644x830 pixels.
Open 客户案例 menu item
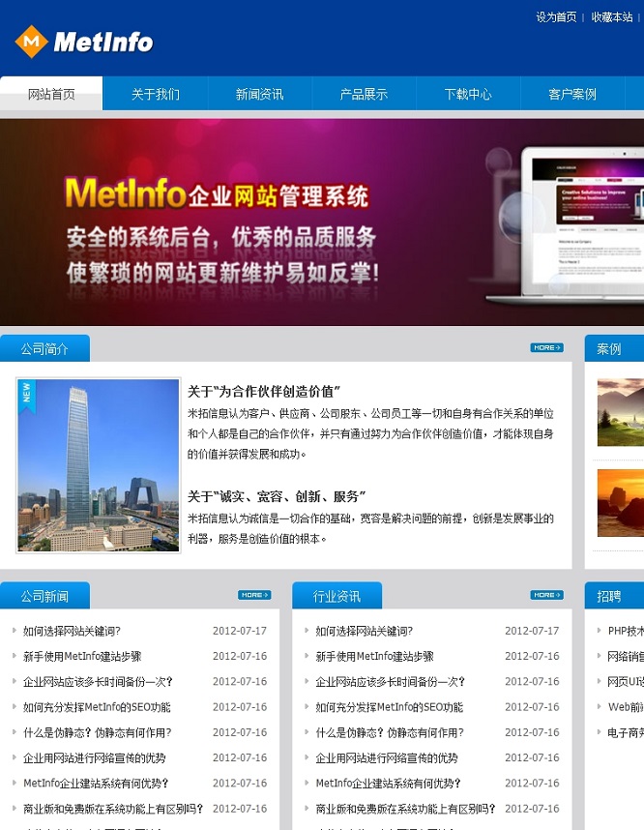(572, 94)
